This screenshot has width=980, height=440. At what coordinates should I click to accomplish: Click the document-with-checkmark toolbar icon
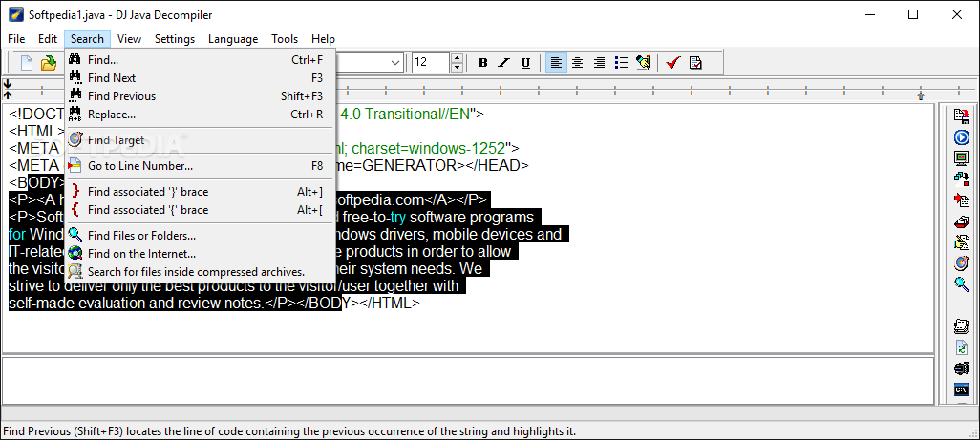pos(695,62)
